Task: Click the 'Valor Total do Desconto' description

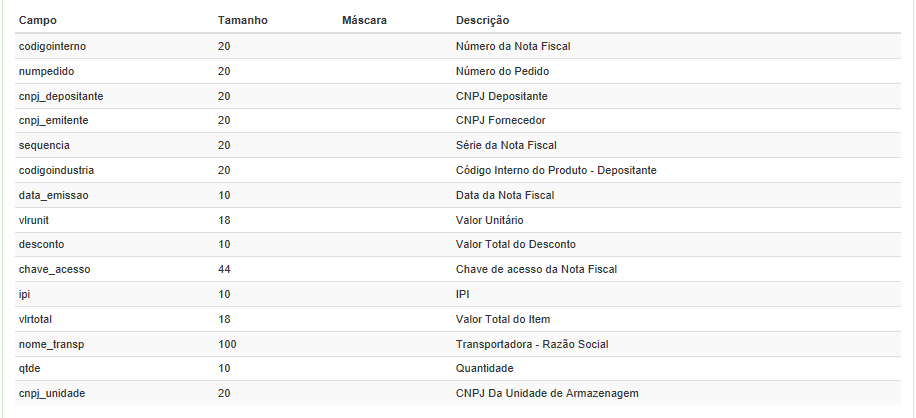Action: pyautogui.click(x=515, y=244)
